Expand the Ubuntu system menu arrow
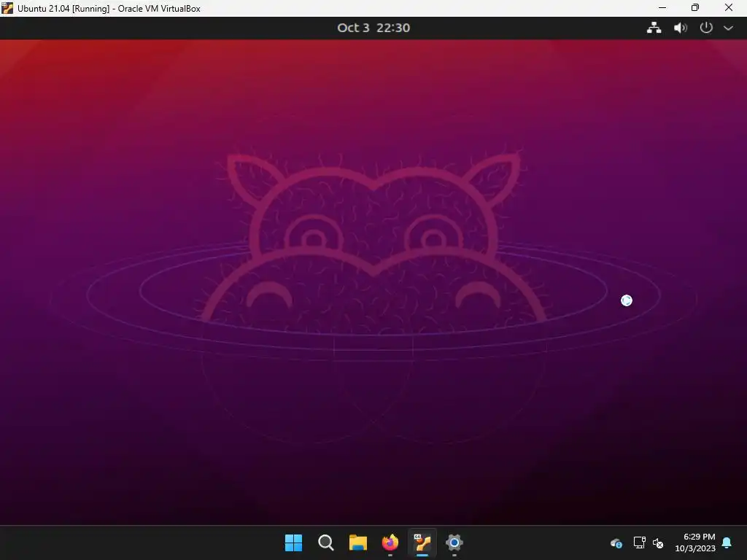 (729, 28)
